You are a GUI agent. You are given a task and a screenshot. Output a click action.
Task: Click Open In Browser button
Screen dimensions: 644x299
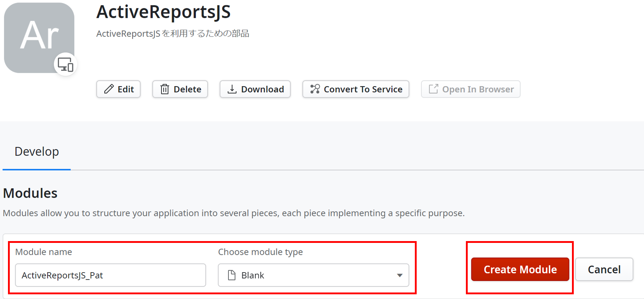click(x=471, y=89)
